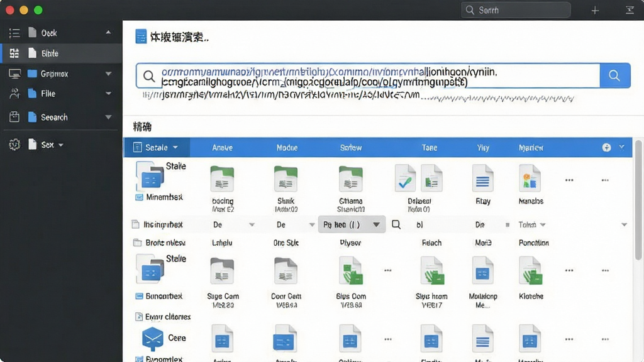Open the Gitiama folder icon
644x362 pixels.
point(351,179)
